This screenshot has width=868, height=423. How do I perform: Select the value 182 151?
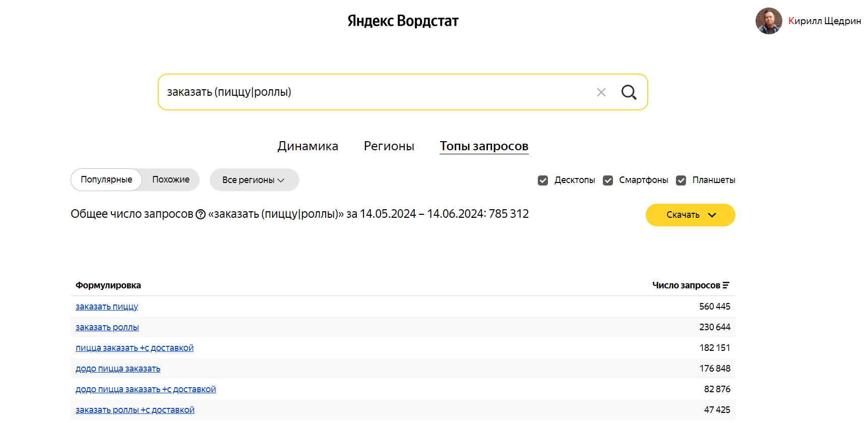coord(715,348)
